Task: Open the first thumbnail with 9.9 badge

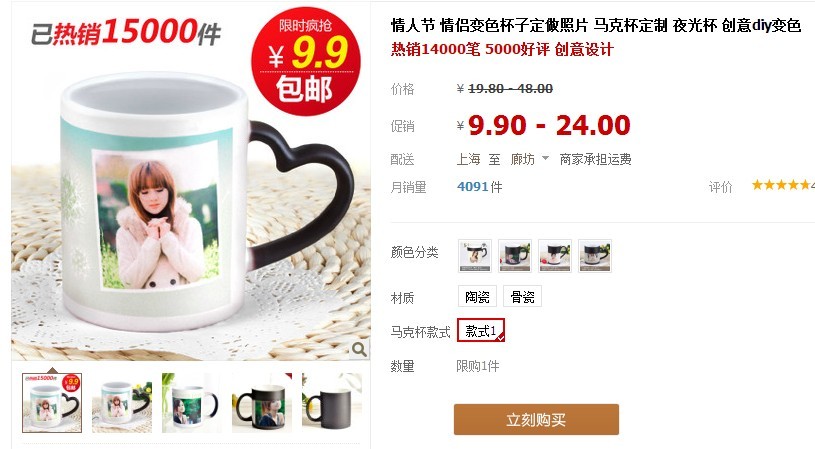Action: tap(52, 403)
